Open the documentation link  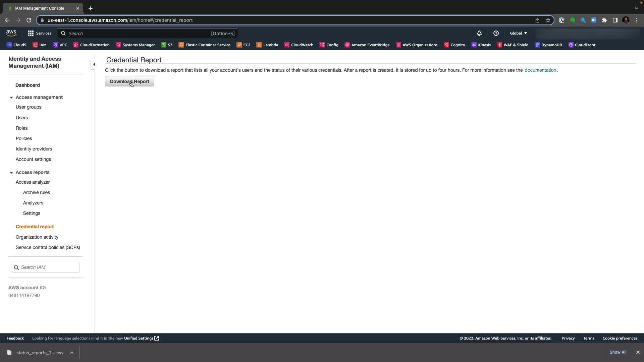(x=540, y=70)
